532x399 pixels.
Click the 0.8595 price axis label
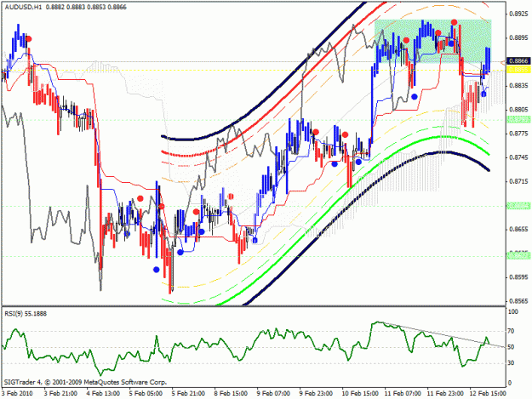coord(519,277)
